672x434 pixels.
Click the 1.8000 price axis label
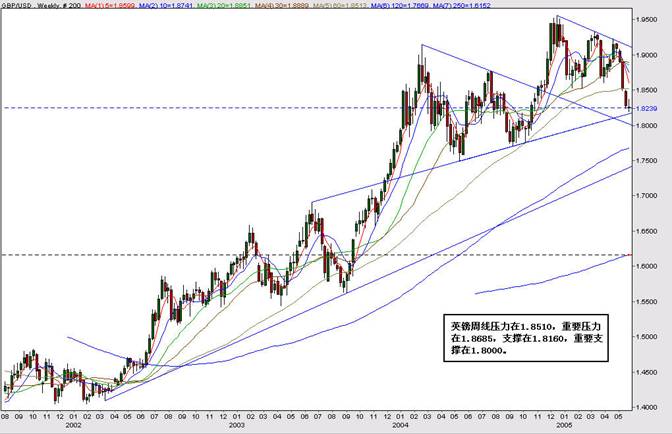pyautogui.click(x=647, y=126)
